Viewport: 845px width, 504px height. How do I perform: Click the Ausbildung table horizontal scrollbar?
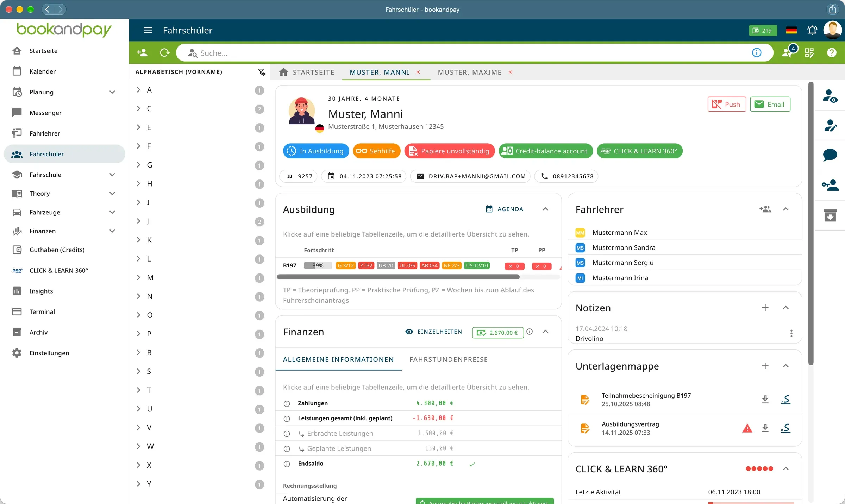398,277
